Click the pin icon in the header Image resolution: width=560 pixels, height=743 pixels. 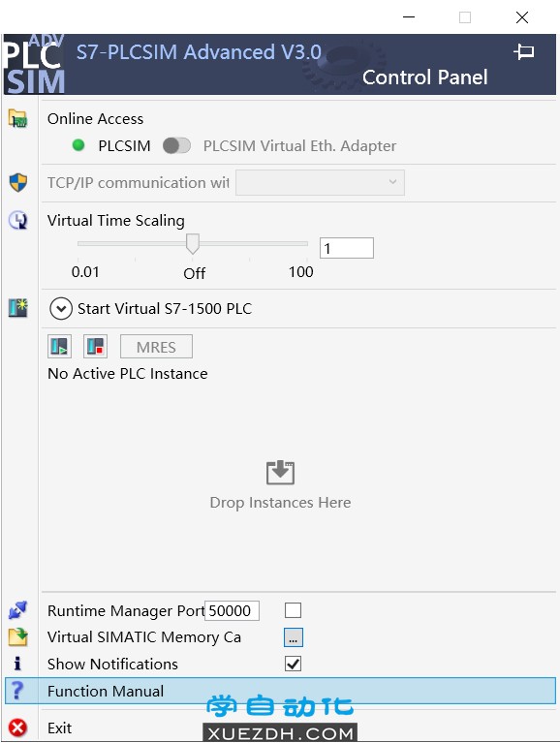tap(524, 51)
